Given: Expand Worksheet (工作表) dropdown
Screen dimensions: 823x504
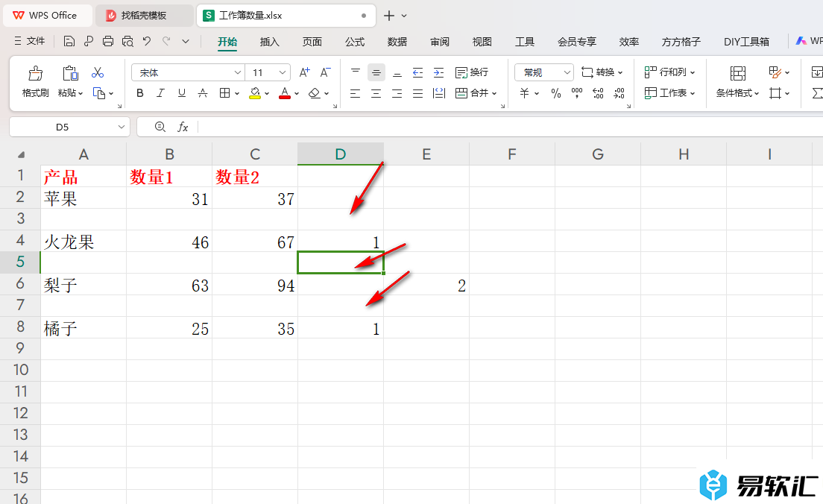Looking at the screenshot, I should 693,94.
